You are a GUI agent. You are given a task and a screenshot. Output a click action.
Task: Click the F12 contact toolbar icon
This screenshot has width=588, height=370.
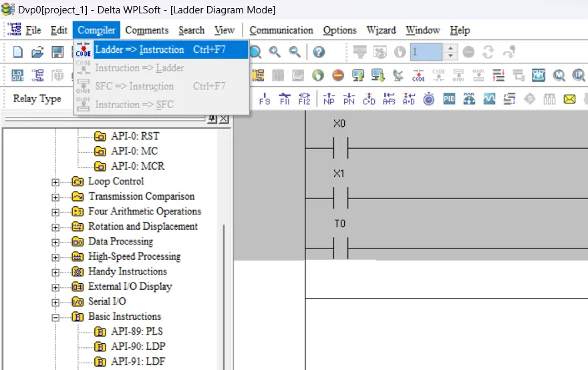pyautogui.click(x=304, y=99)
